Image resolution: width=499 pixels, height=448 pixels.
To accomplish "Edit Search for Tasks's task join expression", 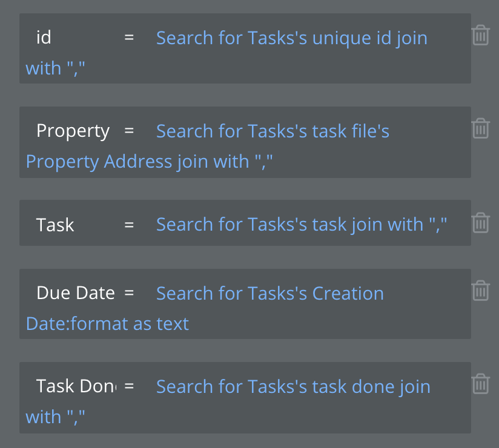I will pos(302,225).
